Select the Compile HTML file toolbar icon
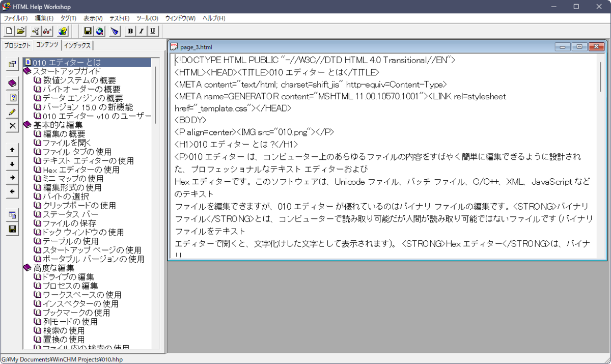The image size is (611, 364). click(35, 31)
